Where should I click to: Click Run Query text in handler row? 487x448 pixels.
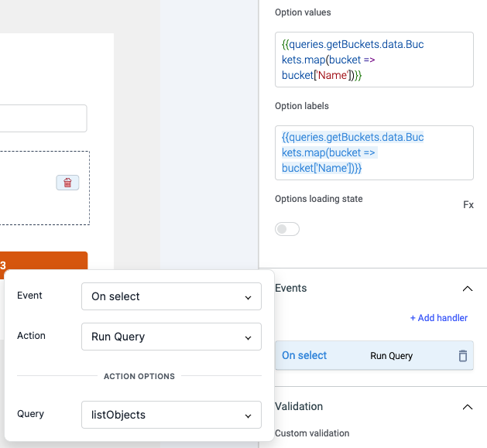pyautogui.click(x=391, y=356)
